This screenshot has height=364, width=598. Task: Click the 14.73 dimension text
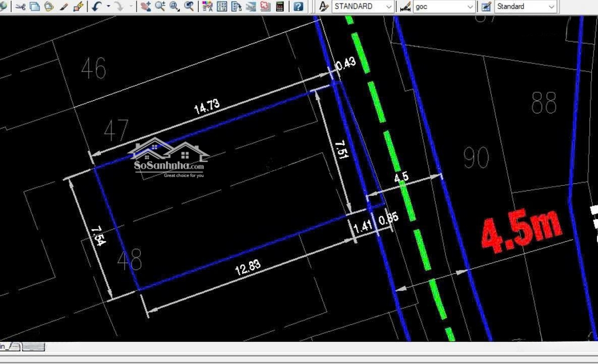click(x=207, y=106)
